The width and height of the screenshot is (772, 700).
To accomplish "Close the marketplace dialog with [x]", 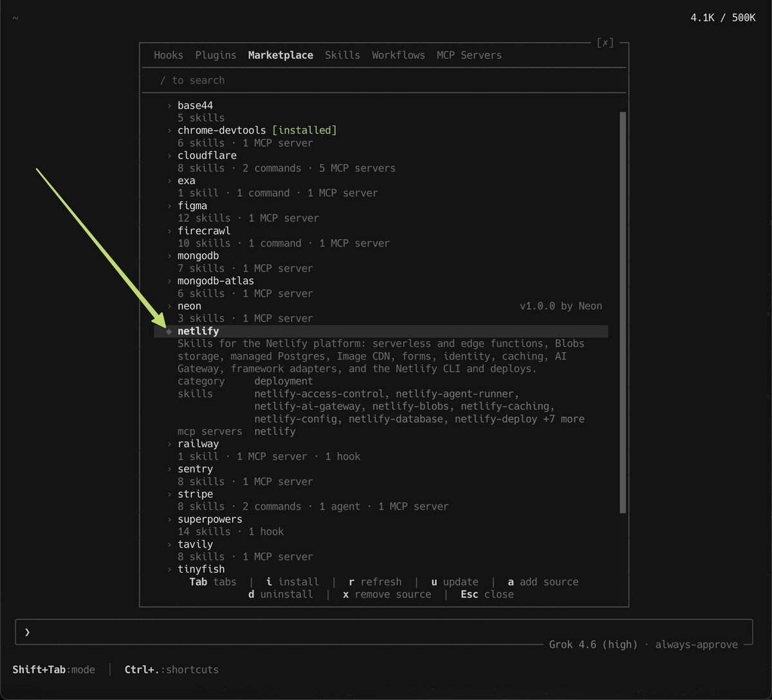I will (x=605, y=43).
